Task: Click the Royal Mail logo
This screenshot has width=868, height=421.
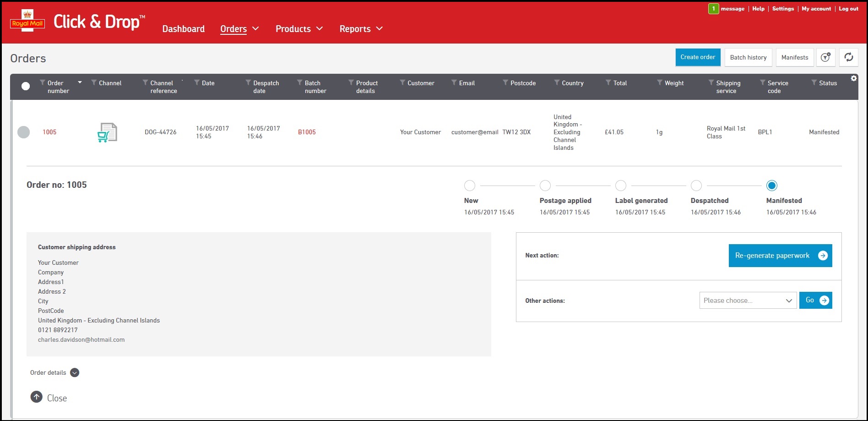Action: point(27,21)
